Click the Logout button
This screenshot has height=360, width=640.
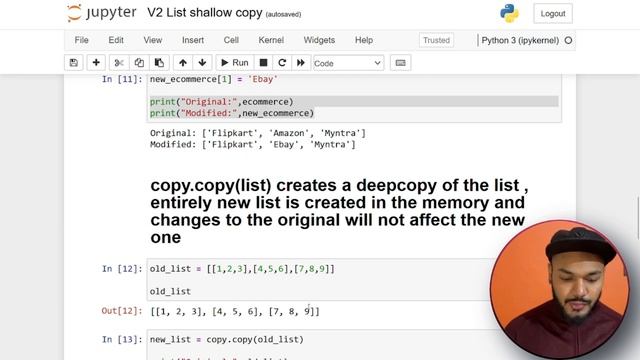[553, 13]
